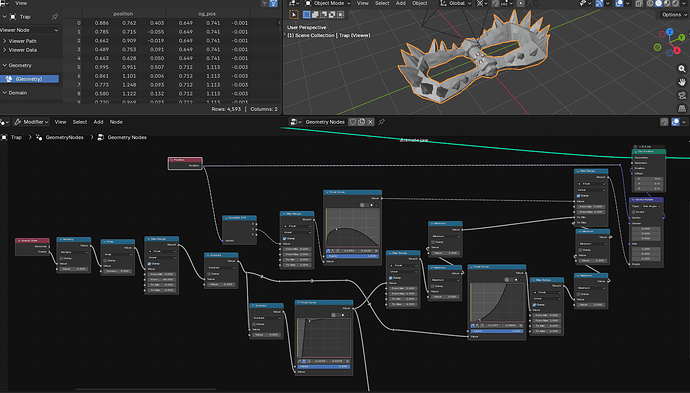Toggle Clamp on upper Minimum node
This screenshot has height=393, width=690.
tap(433, 242)
